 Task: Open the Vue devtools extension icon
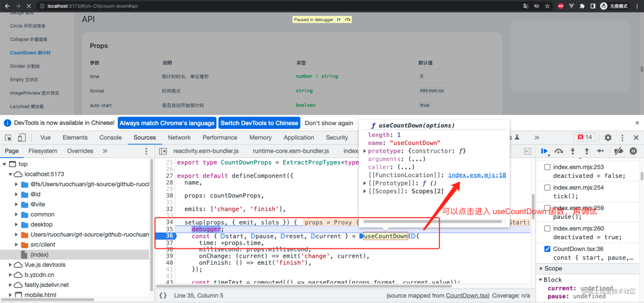point(571,6)
